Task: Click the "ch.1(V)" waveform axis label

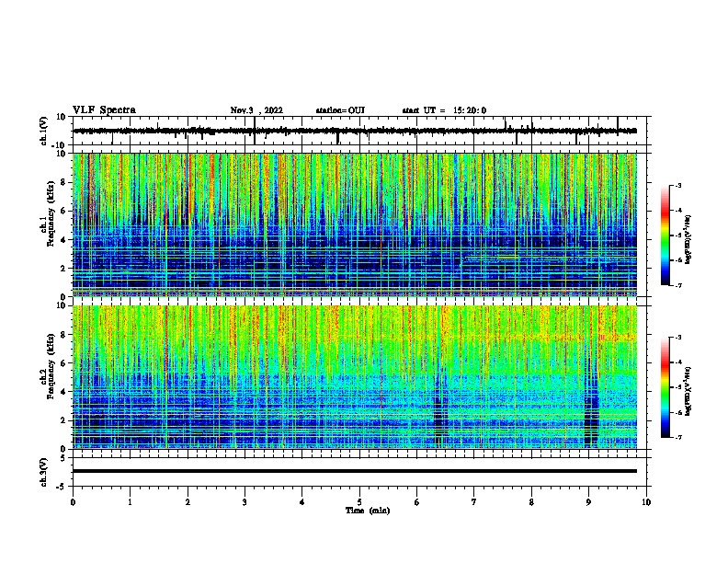Action: 44,131
